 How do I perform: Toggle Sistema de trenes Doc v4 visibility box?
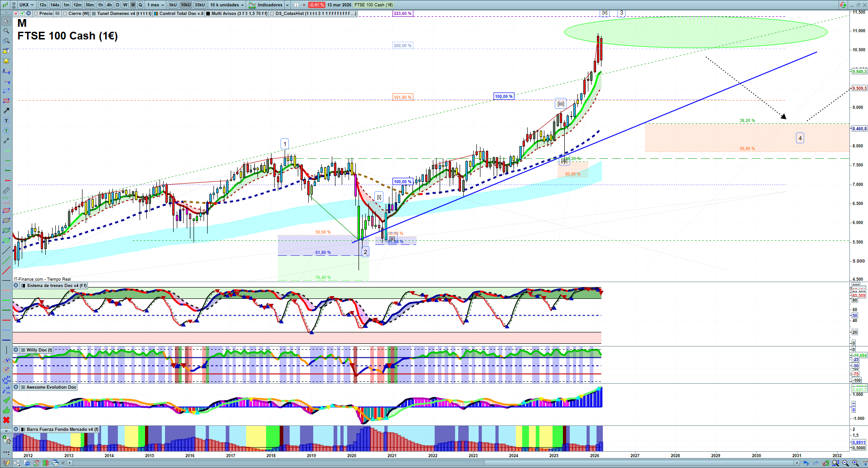pos(24,286)
